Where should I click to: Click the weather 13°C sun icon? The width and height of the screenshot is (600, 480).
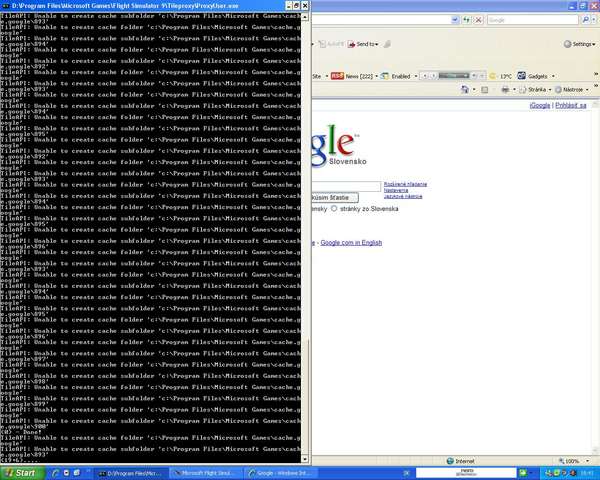pyautogui.click(x=493, y=76)
